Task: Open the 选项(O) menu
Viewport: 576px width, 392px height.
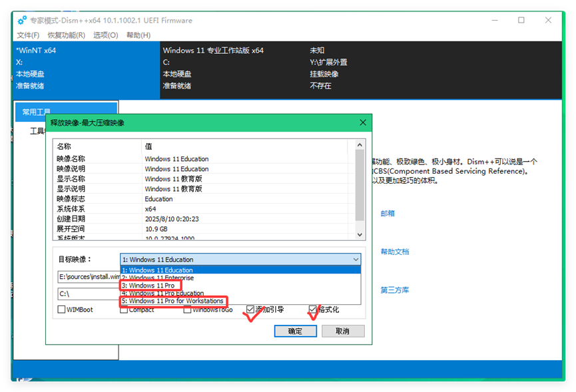Action: point(107,35)
